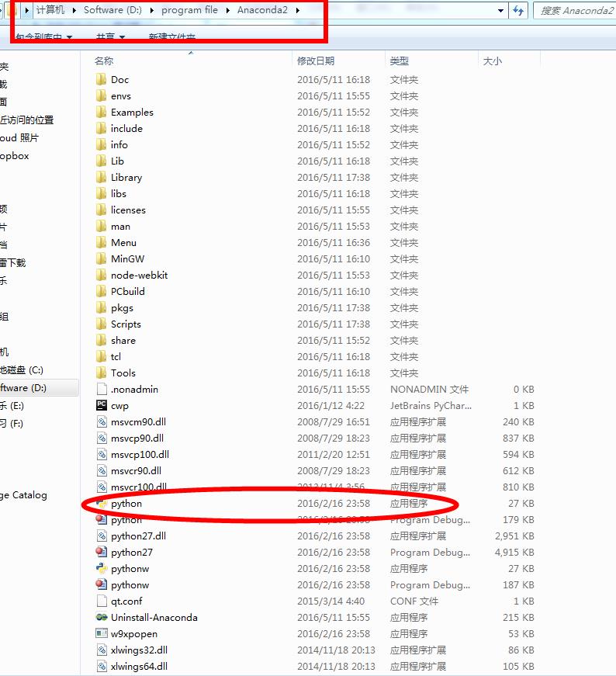Viewport: 616px width, 676px height.
Task: Click the w9xpopen application icon
Action: pyautogui.click(x=102, y=634)
